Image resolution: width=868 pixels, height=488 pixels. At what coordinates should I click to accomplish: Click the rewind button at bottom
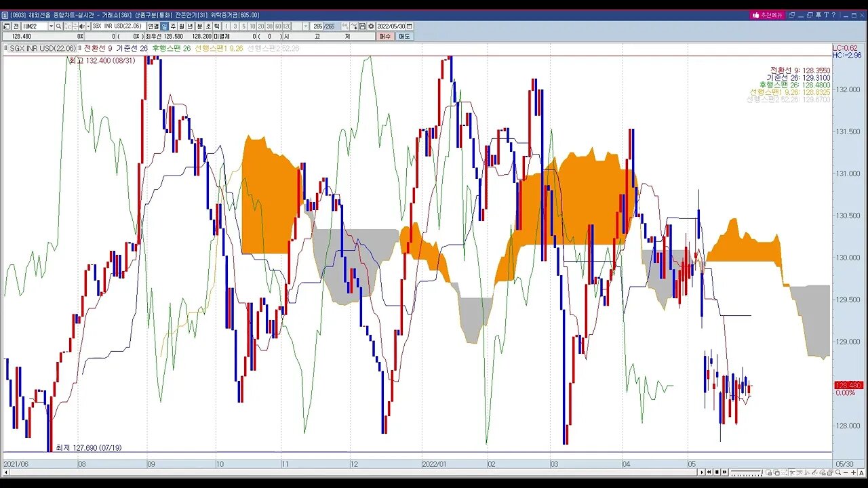[709, 472]
